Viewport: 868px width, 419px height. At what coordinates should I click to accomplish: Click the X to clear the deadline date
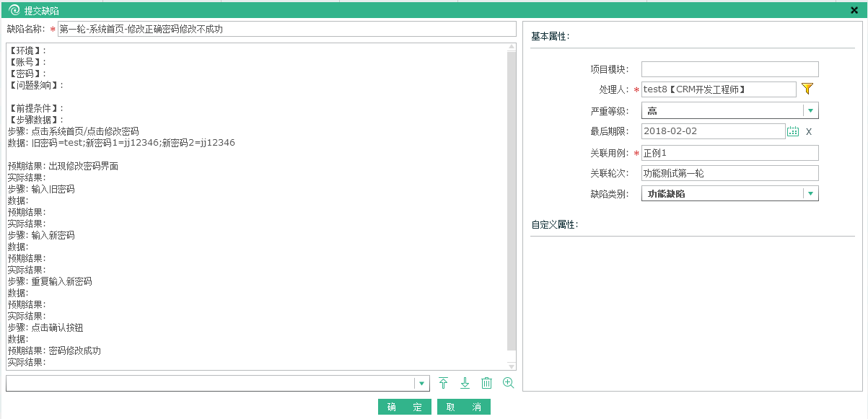(x=810, y=131)
